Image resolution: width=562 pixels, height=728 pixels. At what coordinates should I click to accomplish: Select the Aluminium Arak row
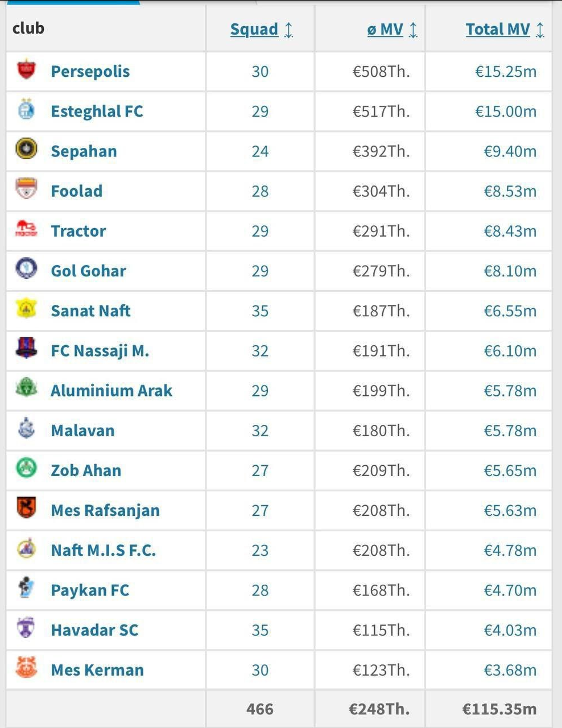111,391
